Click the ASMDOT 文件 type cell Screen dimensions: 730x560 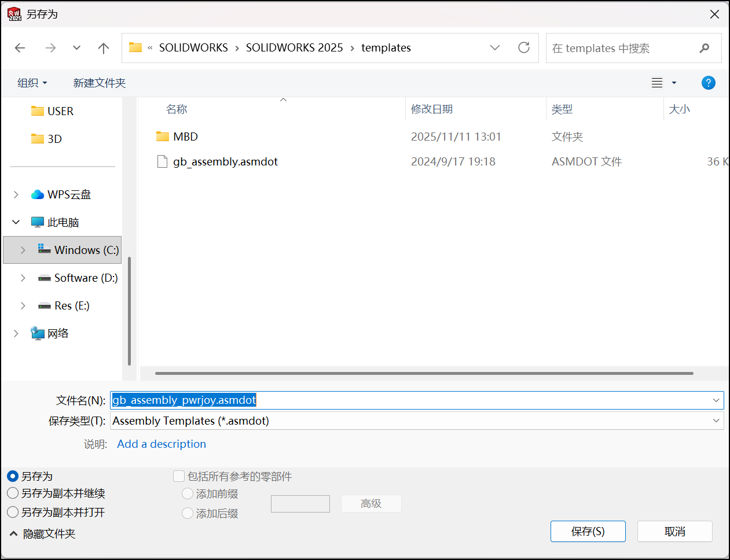point(586,162)
